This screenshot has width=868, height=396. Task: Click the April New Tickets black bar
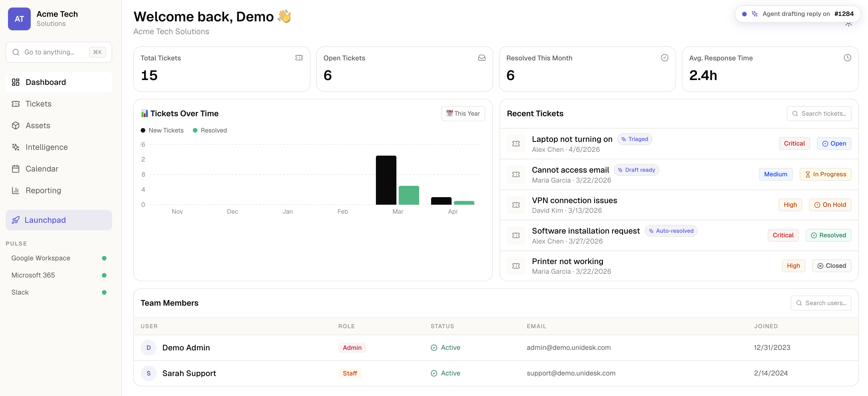click(x=441, y=201)
